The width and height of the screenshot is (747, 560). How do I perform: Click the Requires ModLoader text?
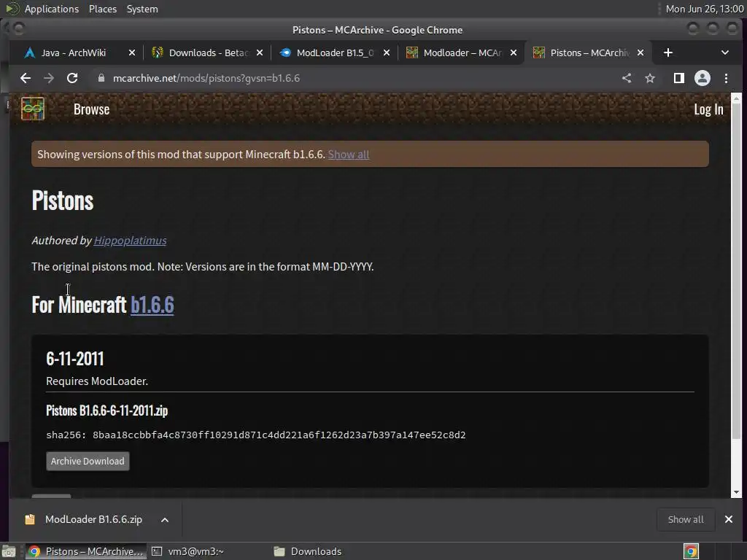click(x=97, y=381)
